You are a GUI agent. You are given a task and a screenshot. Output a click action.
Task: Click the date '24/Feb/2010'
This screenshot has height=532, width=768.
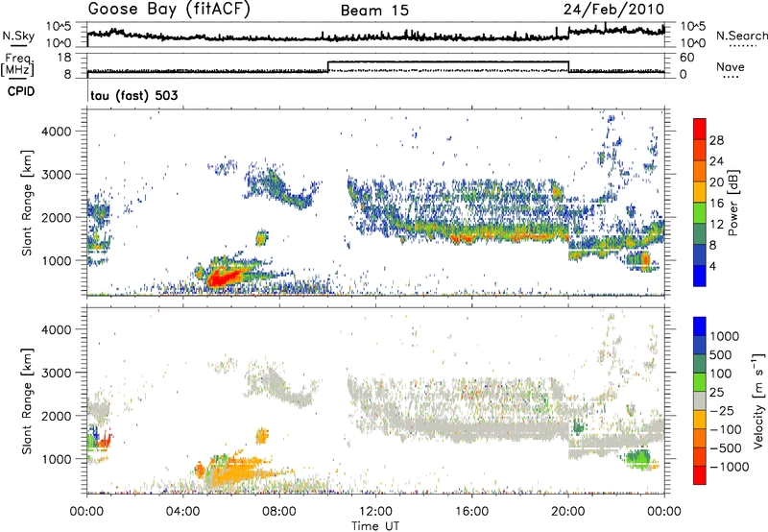[x=613, y=9]
